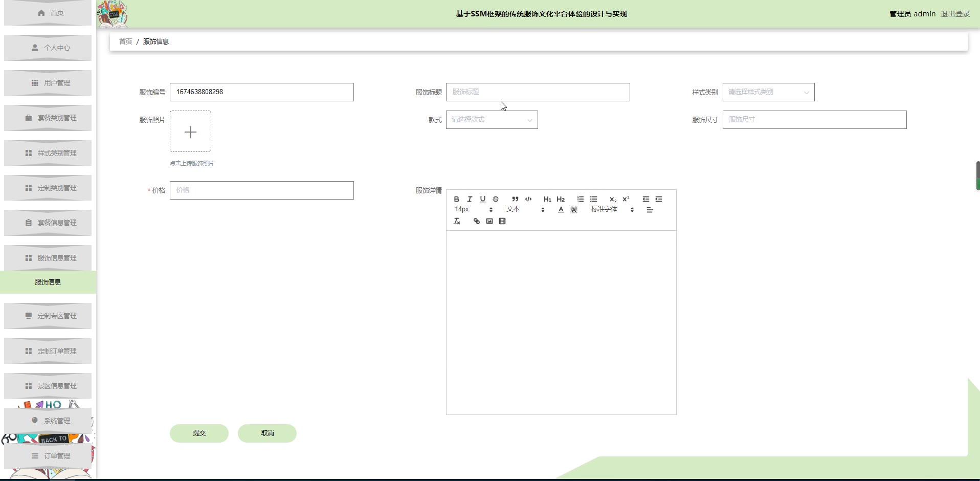Viewport: 980px width, 481px height.
Task: Expand the 款式 select dropdown
Action: point(492,120)
